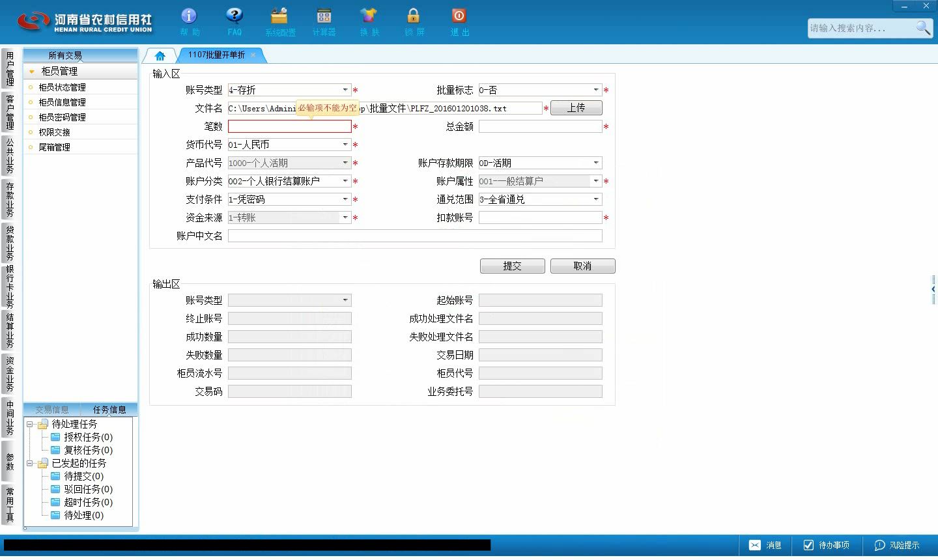Select the 待处理(0) folder
938x560 pixels.
[77, 515]
